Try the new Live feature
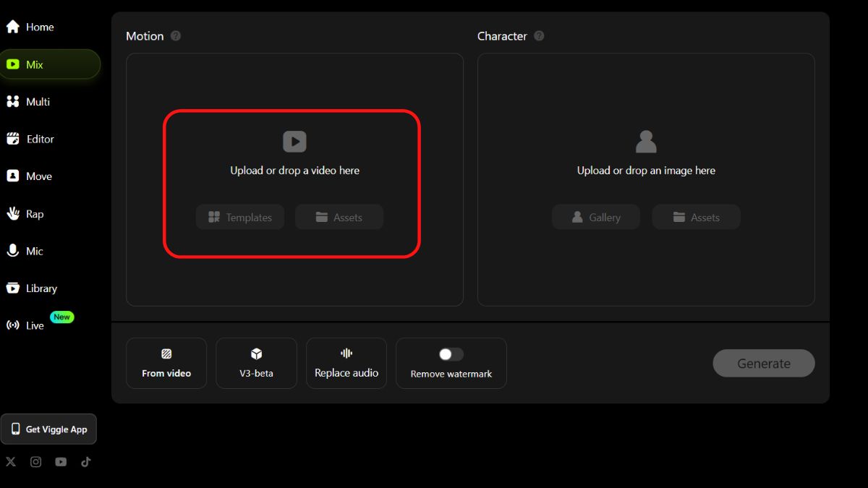Image resolution: width=868 pixels, height=488 pixels. [33, 325]
